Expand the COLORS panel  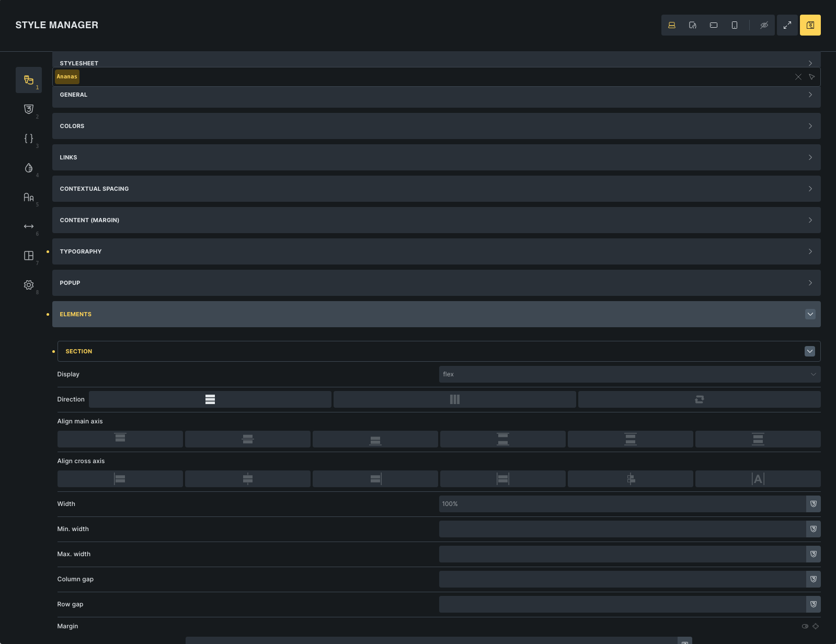coord(436,126)
